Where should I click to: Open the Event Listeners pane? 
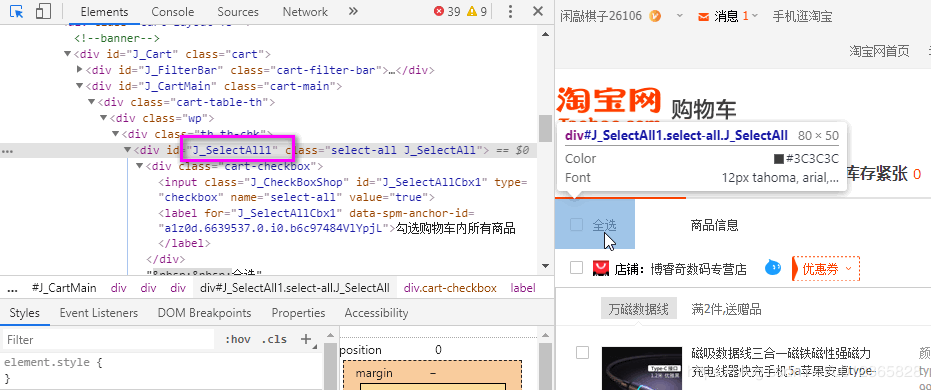99,313
